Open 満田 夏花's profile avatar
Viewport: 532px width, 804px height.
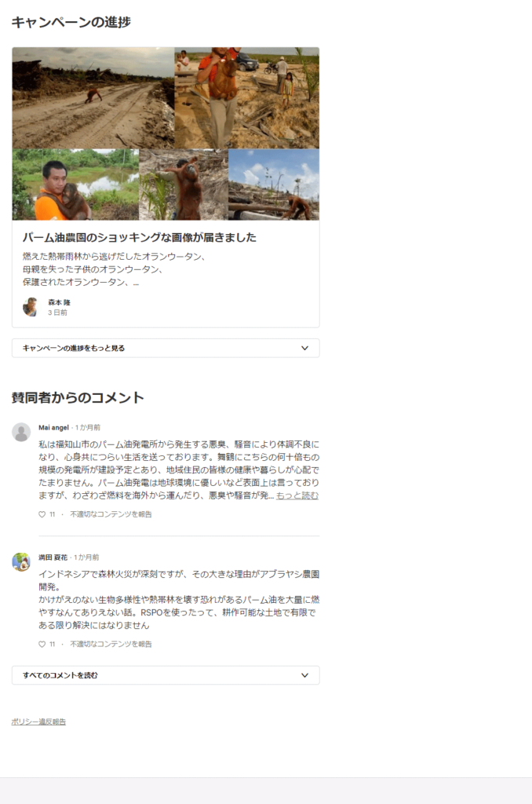coord(21,562)
